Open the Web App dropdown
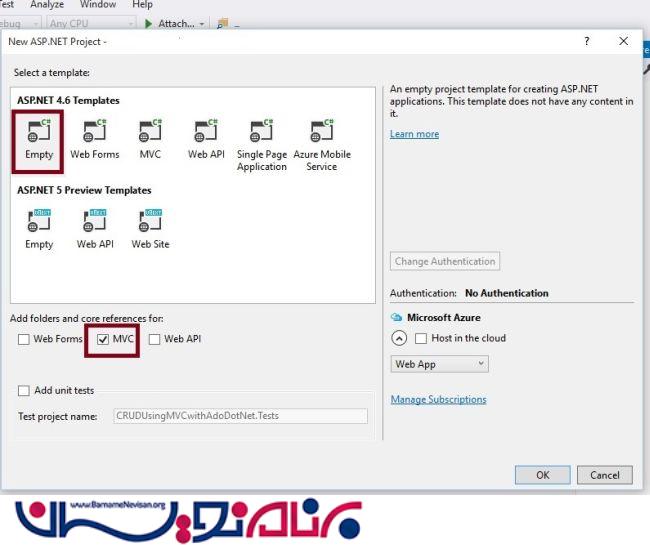 coord(439,364)
